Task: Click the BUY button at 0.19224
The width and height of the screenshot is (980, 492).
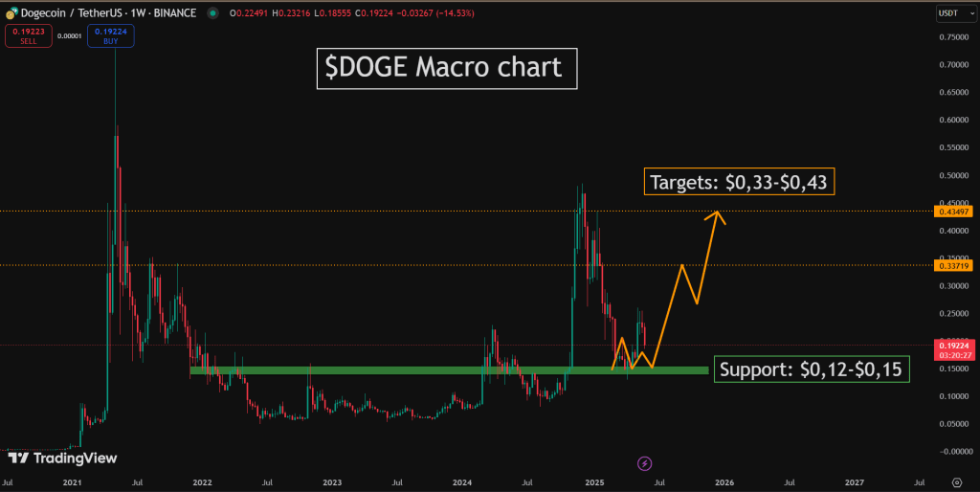Action: [x=111, y=36]
